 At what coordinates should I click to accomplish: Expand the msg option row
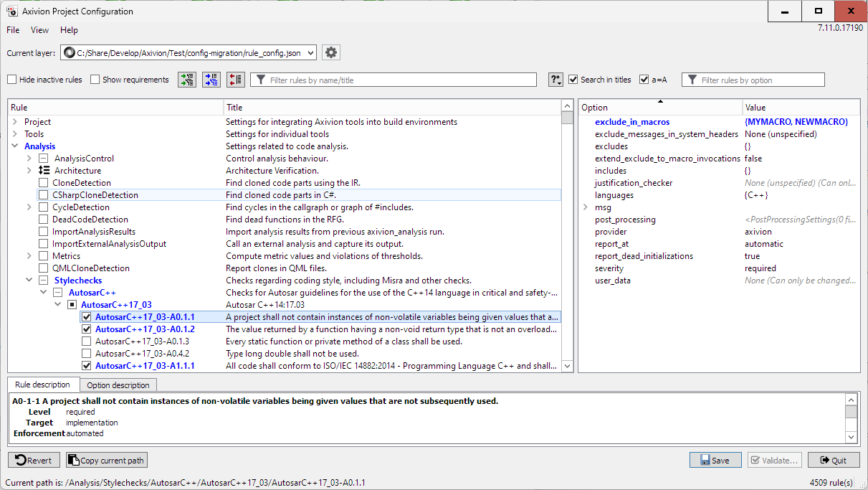[x=586, y=207]
